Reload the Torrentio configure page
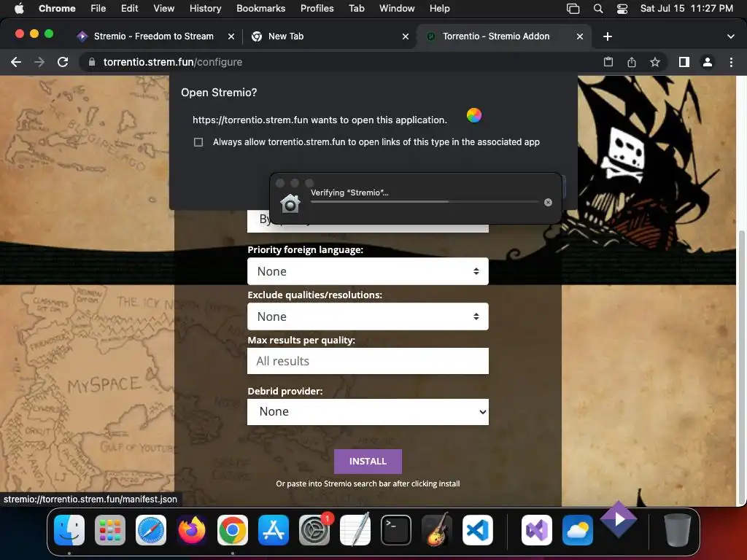The width and height of the screenshot is (747, 560). (x=63, y=62)
